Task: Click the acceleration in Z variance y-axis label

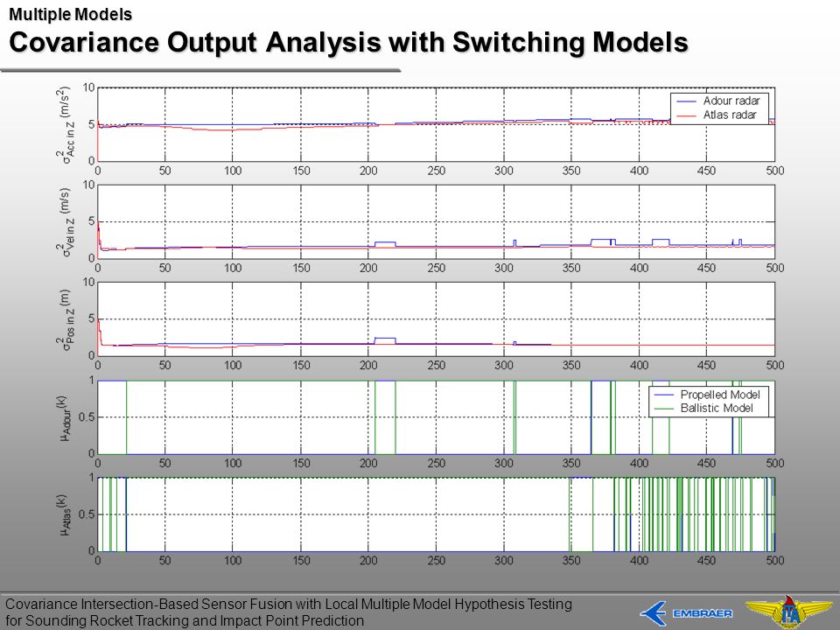Action: [64, 124]
